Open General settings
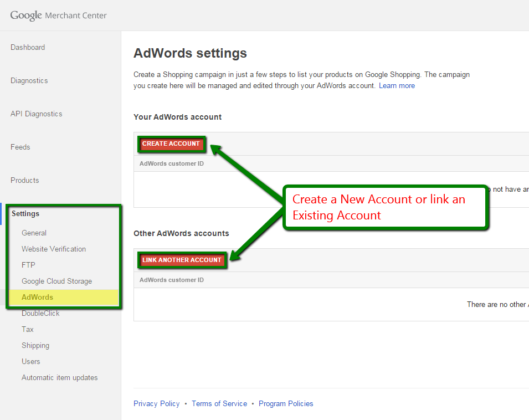529x420 pixels. tap(34, 233)
